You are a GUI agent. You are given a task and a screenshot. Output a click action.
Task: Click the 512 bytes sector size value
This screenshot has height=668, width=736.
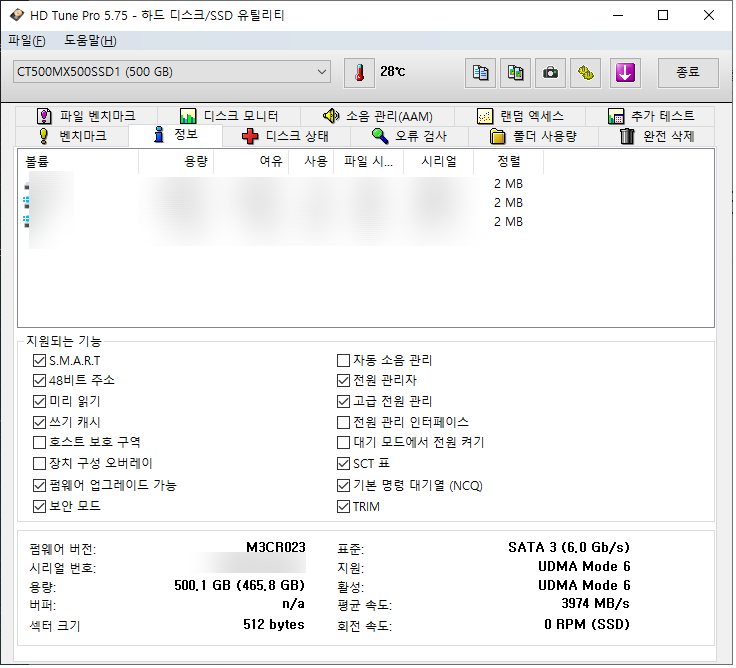point(274,624)
